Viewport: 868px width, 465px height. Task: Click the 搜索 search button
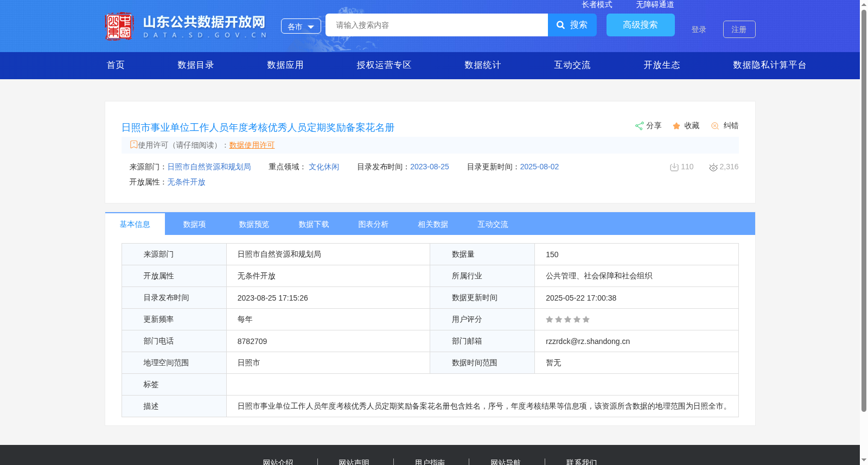pos(572,25)
